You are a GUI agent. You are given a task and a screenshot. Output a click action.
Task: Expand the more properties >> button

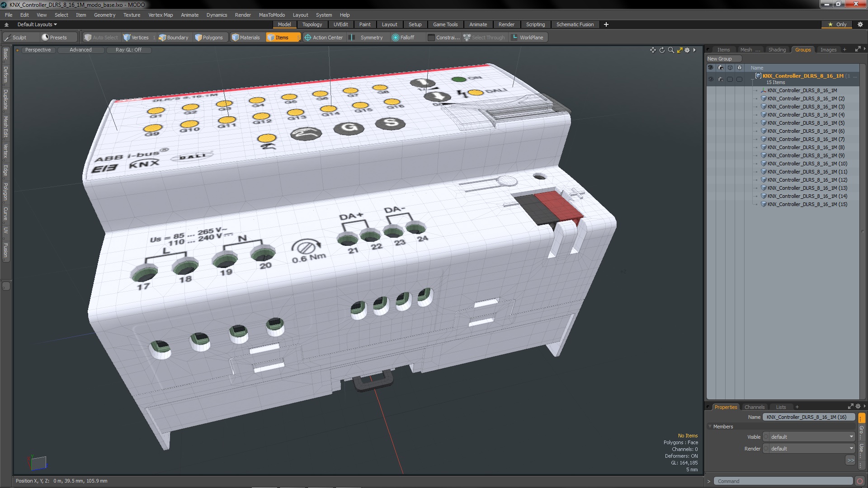coord(850,460)
